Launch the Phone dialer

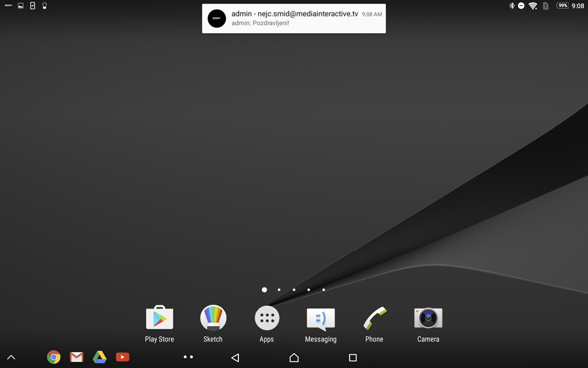click(374, 324)
